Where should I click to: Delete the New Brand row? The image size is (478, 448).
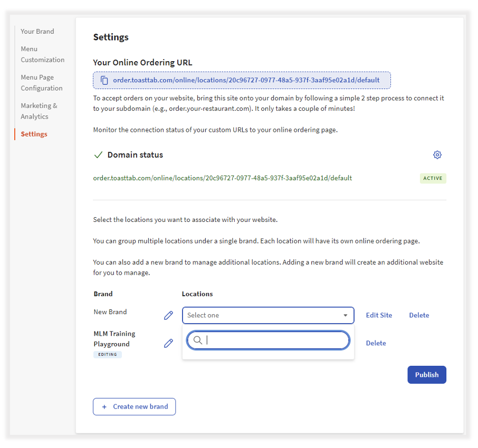click(419, 315)
